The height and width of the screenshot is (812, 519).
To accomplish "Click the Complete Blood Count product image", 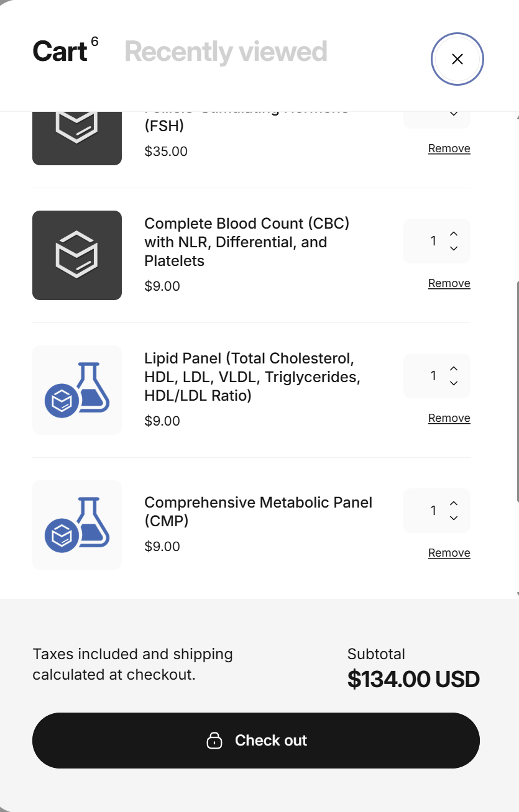I will (x=77, y=255).
